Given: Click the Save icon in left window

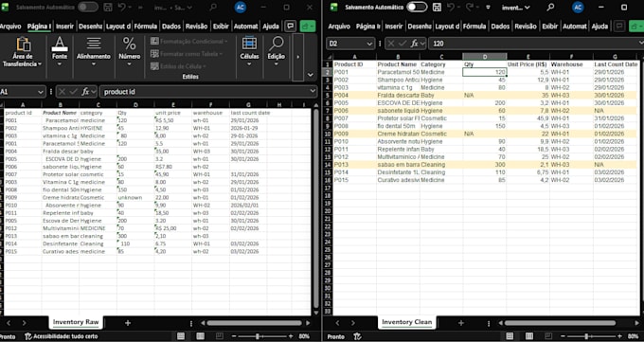Looking at the screenshot, I should click(108, 7).
